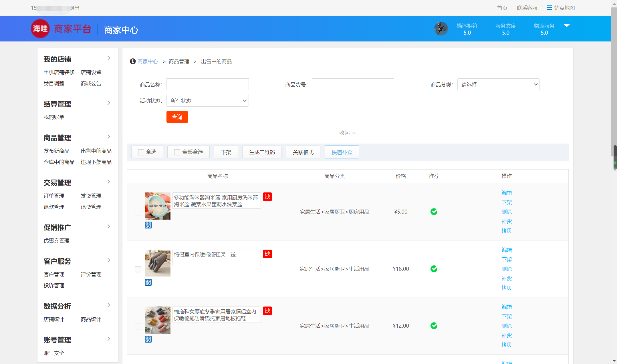Click 编辑 for the 多功能淘米器 product

(x=507, y=193)
